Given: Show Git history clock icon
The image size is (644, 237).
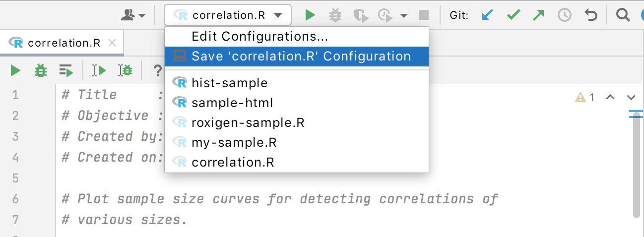Looking at the screenshot, I should coord(564,15).
